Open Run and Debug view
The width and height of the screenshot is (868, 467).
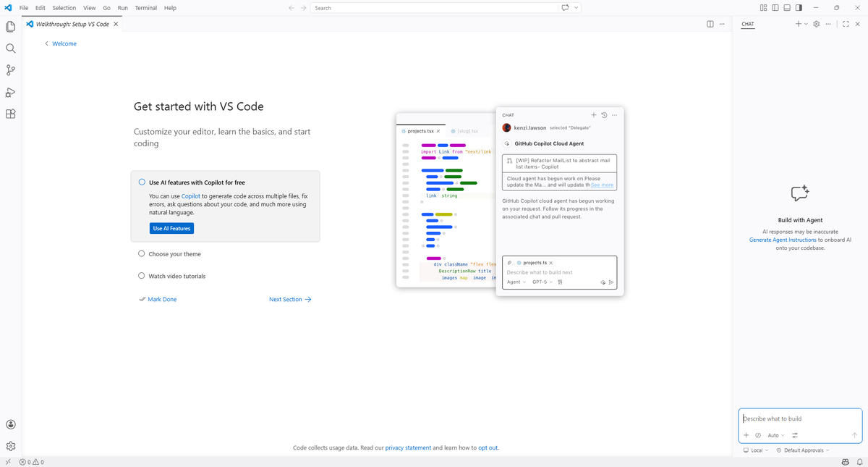(x=11, y=92)
